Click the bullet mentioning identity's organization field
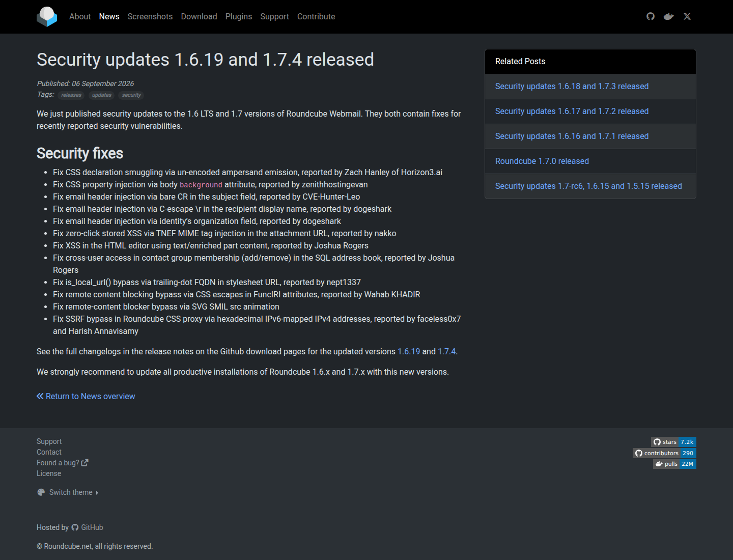The width and height of the screenshot is (733, 560). [197, 221]
